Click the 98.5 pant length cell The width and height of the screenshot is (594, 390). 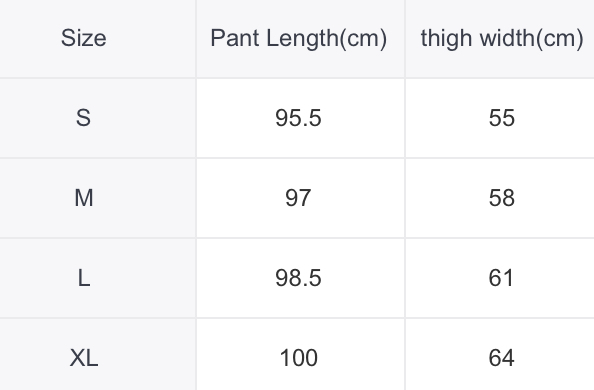[x=300, y=278]
